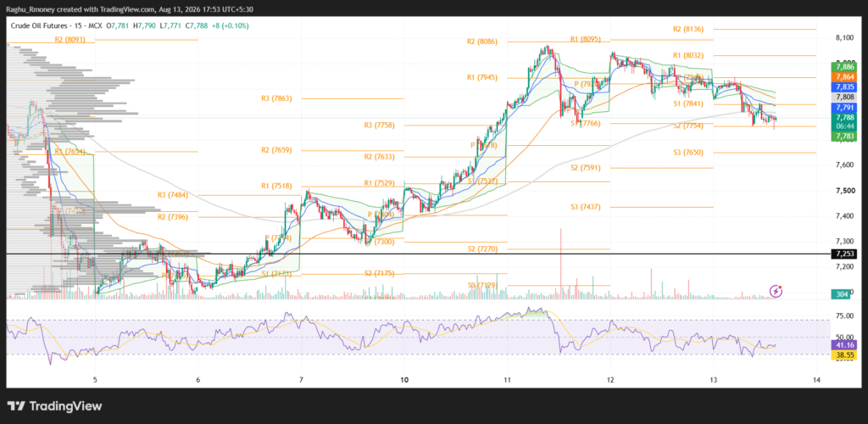Click date 6 on the time axis

tap(198, 379)
